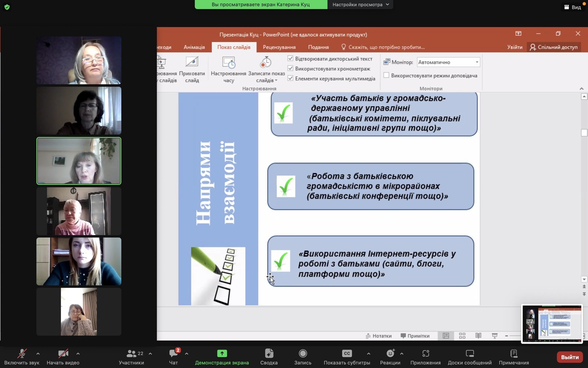
Task: Click the Вы просматриваете экран Катерина Куц banner
Action: (261, 4)
